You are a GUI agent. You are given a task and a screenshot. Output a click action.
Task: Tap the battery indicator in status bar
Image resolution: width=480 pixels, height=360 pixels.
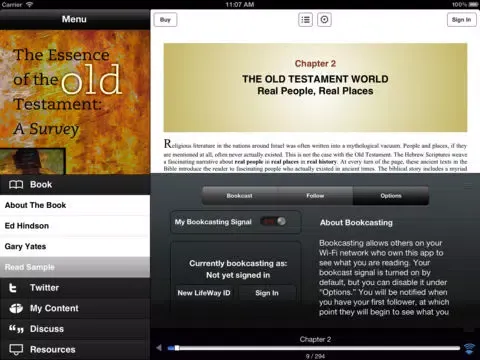pyautogui.click(x=473, y=5)
